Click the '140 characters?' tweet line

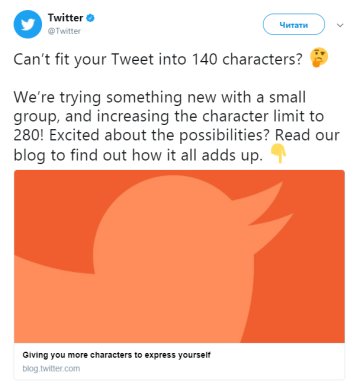(158, 59)
